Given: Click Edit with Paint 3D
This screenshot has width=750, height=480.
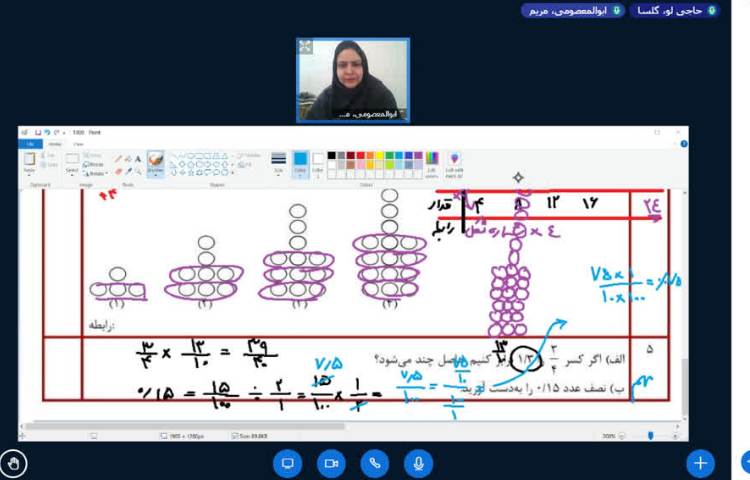Looking at the screenshot, I should 454,164.
